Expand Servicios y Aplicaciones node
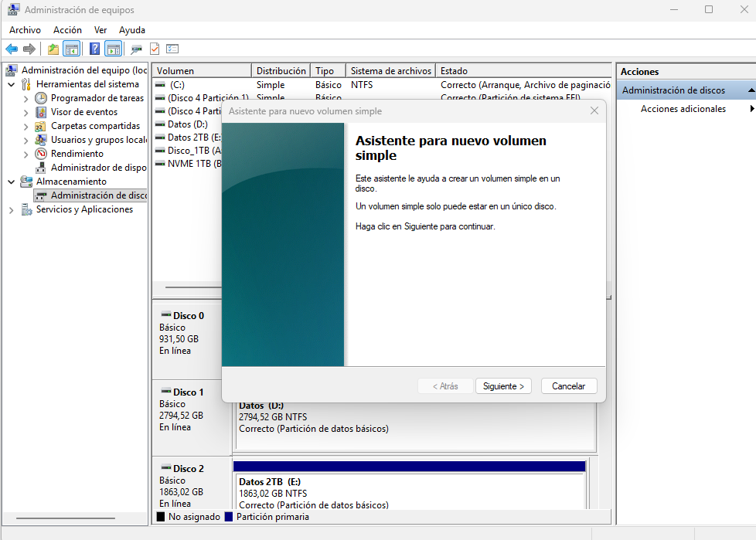 click(x=11, y=210)
